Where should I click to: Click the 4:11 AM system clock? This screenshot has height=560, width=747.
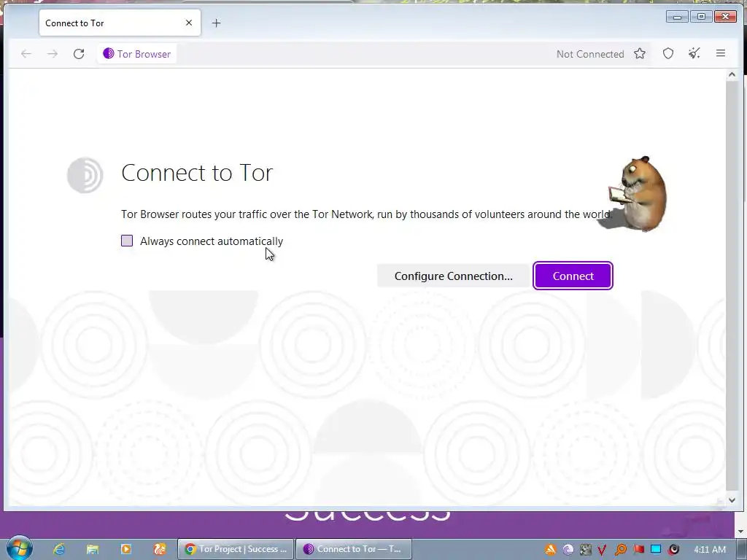pos(710,550)
